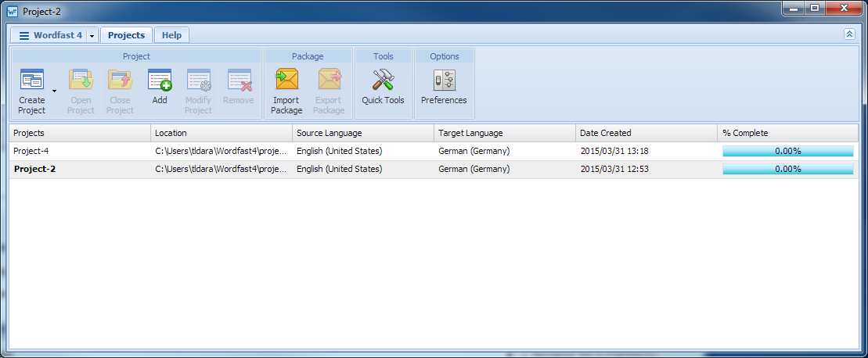Click the Open Project icon
This screenshot has width=868, height=358.
tap(81, 80)
